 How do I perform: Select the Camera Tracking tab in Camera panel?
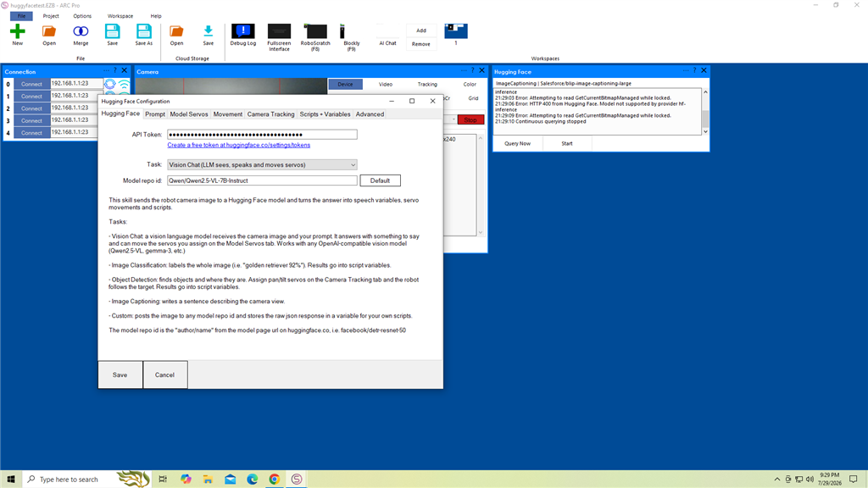click(x=427, y=84)
